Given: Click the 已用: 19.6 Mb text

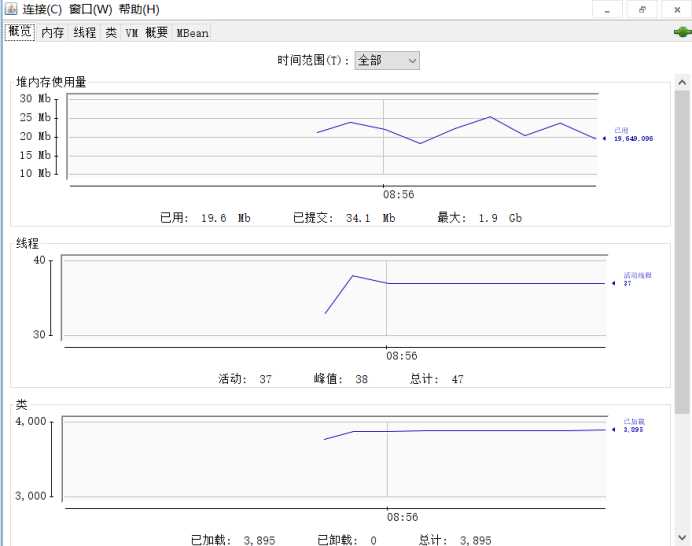Looking at the screenshot, I should (205, 218).
